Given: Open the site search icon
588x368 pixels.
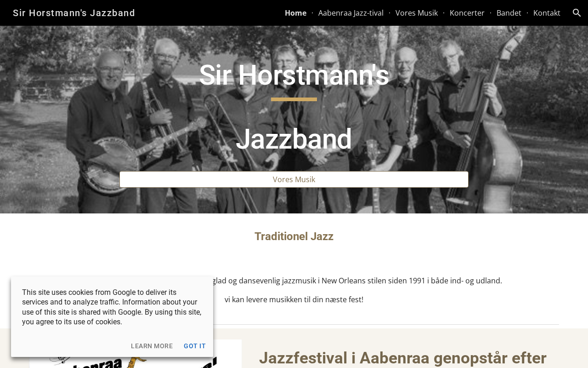Looking at the screenshot, I should tap(577, 13).
